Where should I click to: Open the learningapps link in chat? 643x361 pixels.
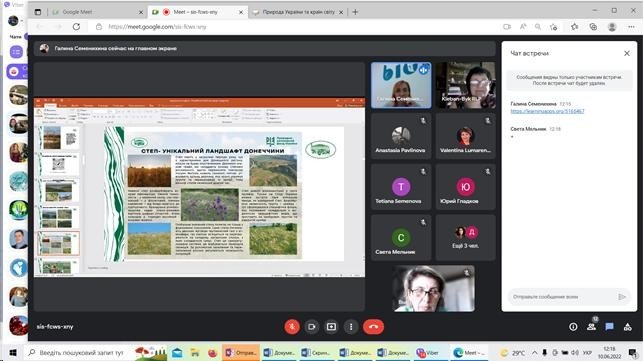pos(547,111)
